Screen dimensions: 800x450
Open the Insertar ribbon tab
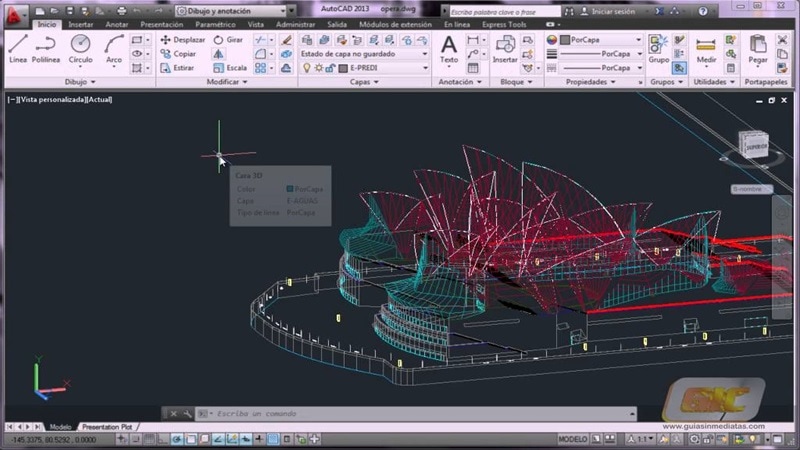point(81,24)
